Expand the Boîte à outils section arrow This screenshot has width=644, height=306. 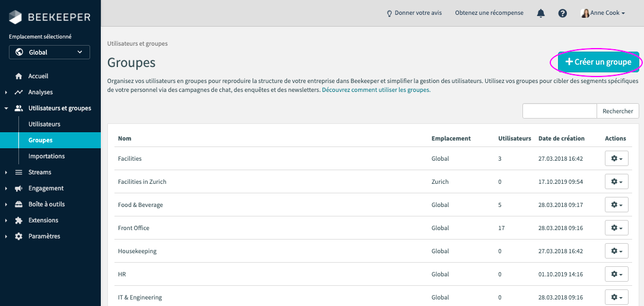tap(6, 205)
